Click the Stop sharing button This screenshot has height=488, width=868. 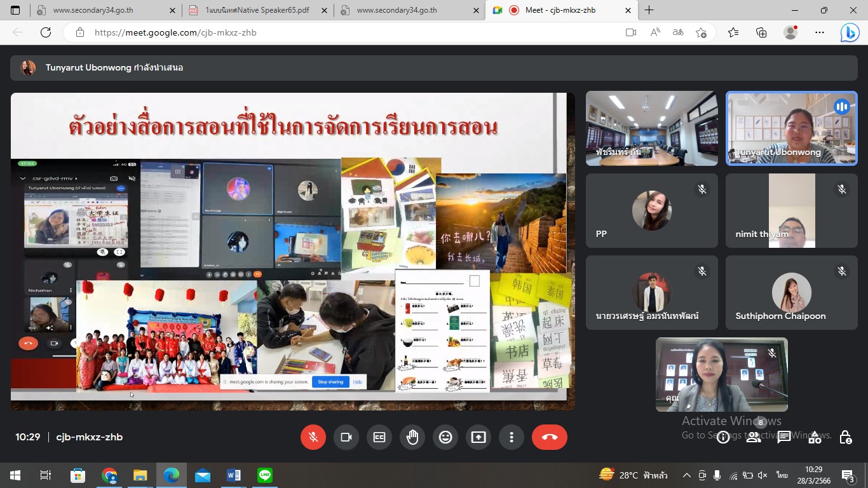click(330, 382)
